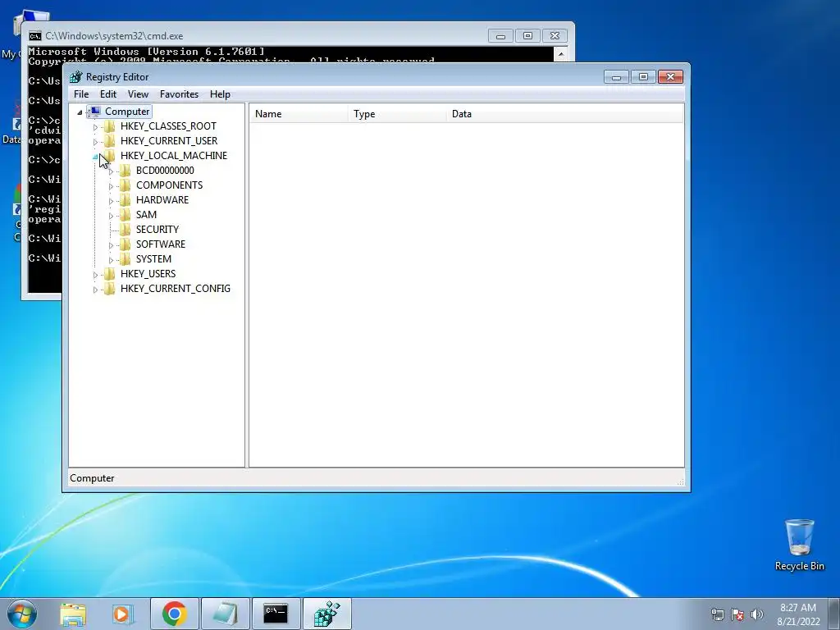840x630 pixels.
Task: Expand HKEY_CURRENT_CONFIG with its arrow
Action: coord(95,290)
